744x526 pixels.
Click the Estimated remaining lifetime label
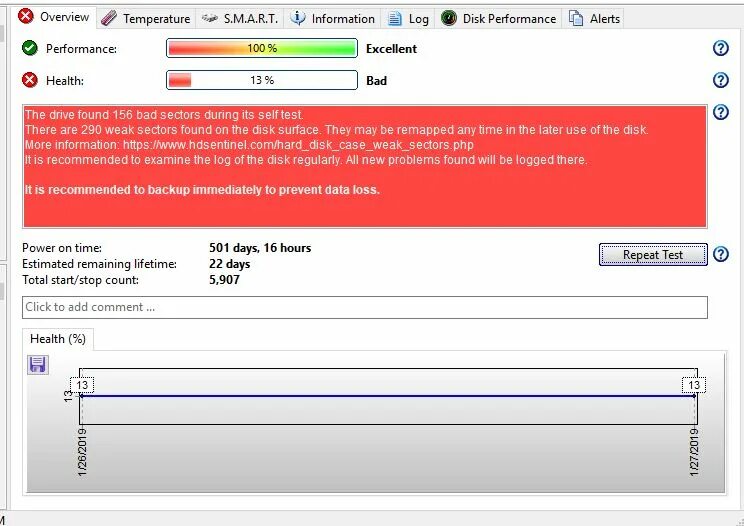[99, 264]
